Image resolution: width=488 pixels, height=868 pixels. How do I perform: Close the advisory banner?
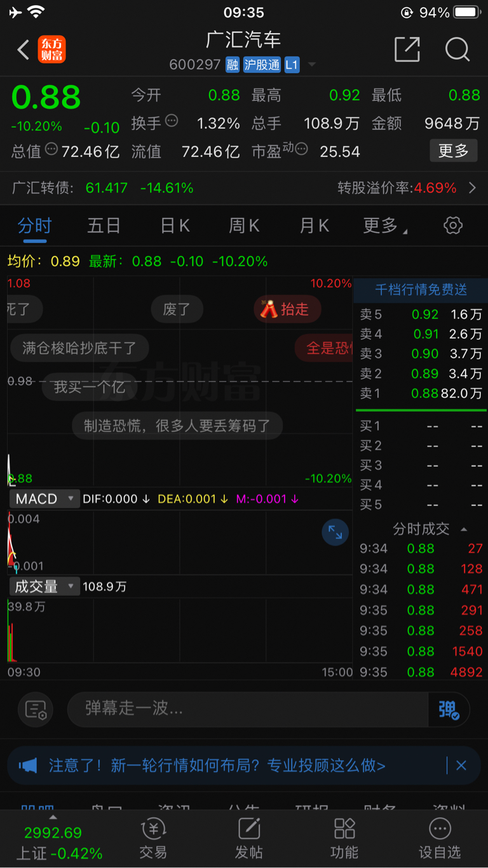461,766
